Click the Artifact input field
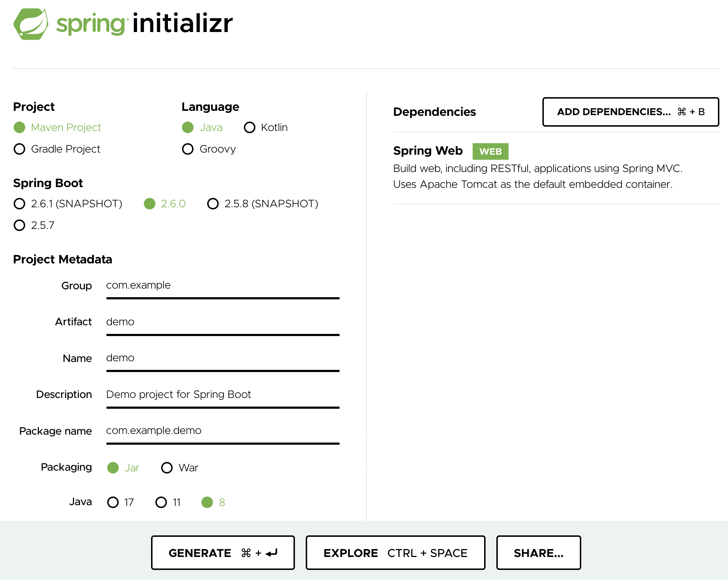This screenshot has width=728, height=580. click(222, 322)
